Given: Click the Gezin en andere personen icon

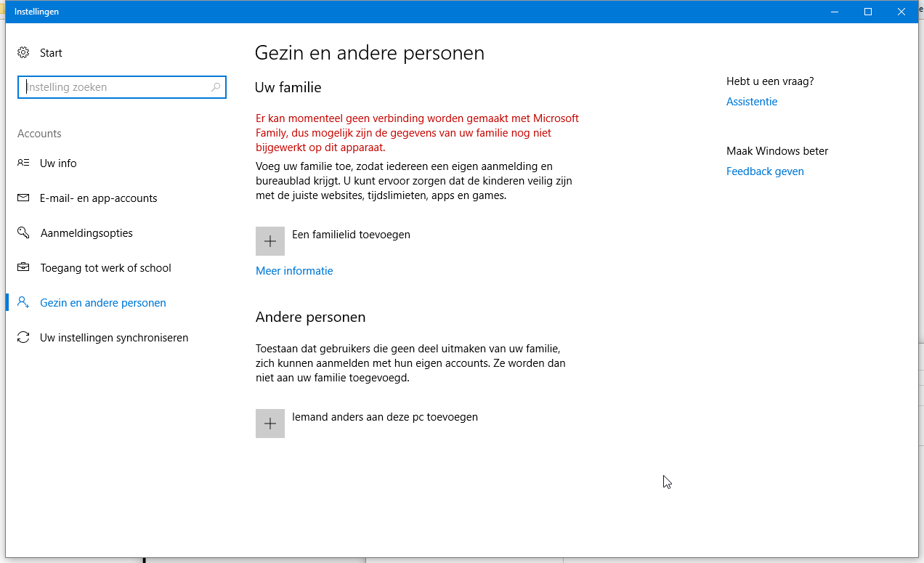Looking at the screenshot, I should pos(23,302).
